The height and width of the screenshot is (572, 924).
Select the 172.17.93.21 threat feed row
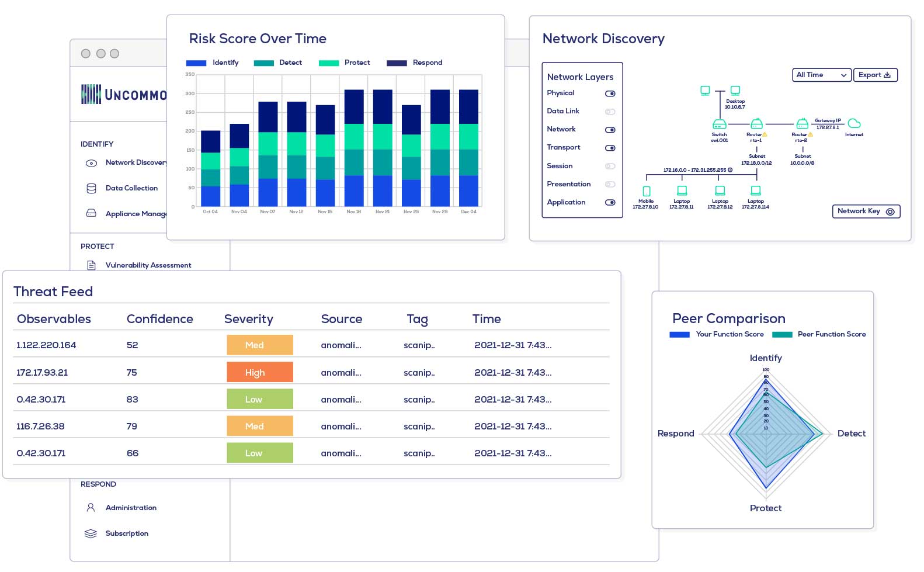coord(42,373)
